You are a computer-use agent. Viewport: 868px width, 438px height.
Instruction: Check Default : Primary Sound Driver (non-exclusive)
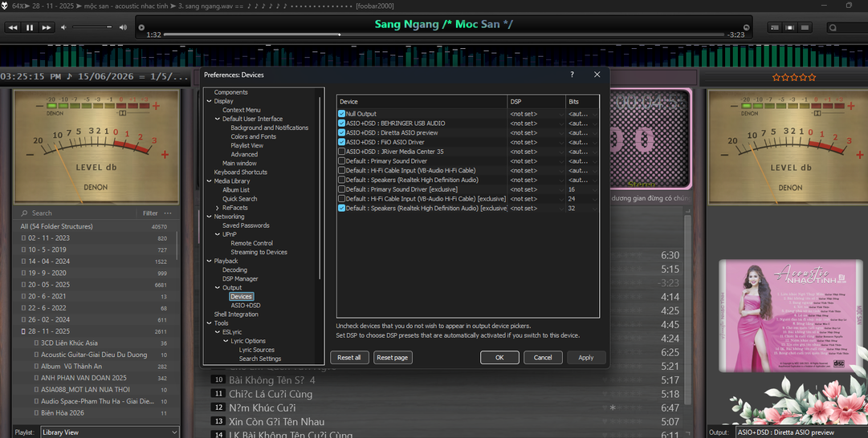pos(341,160)
